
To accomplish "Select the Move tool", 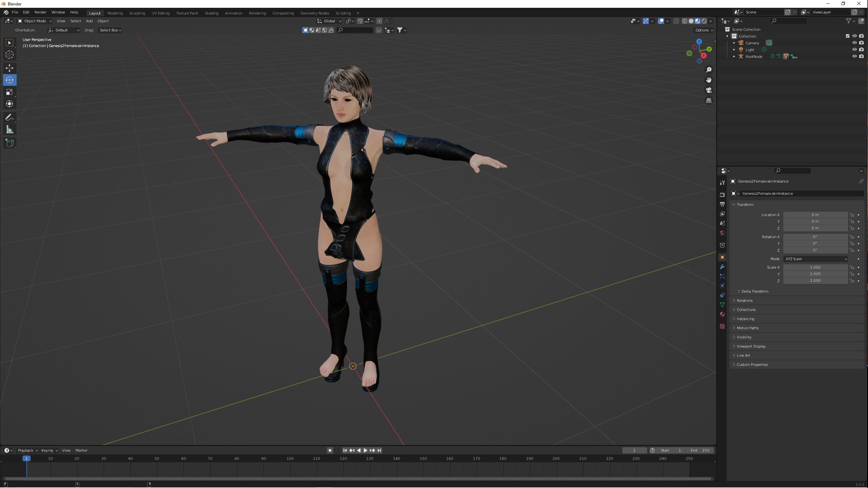I will click(x=9, y=68).
